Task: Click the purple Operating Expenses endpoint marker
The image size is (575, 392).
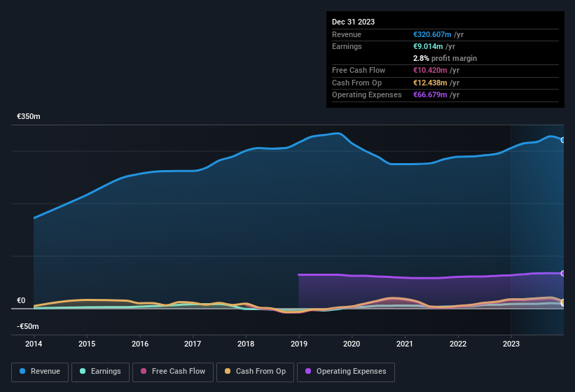Action: [x=562, y=274]
